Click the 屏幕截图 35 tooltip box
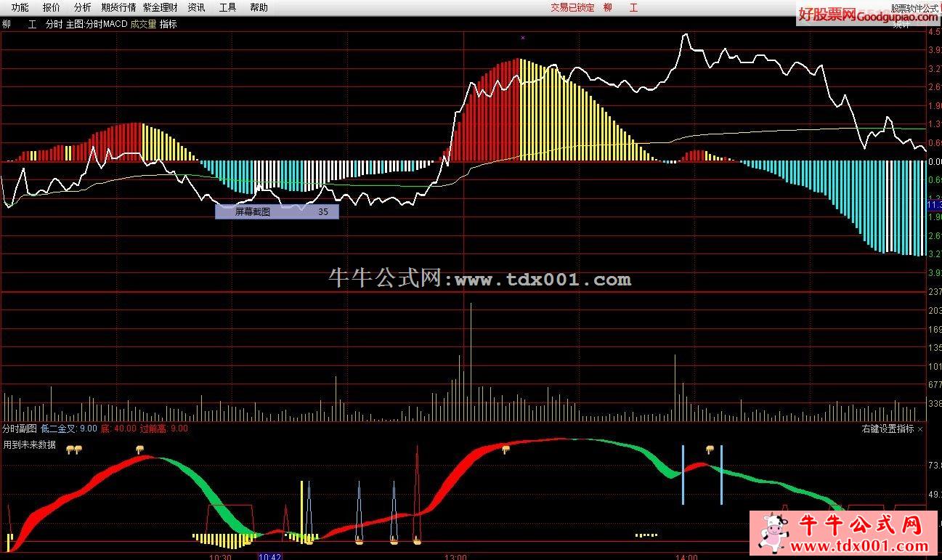This screenshot has height=560, width=942. click(277, 212)
